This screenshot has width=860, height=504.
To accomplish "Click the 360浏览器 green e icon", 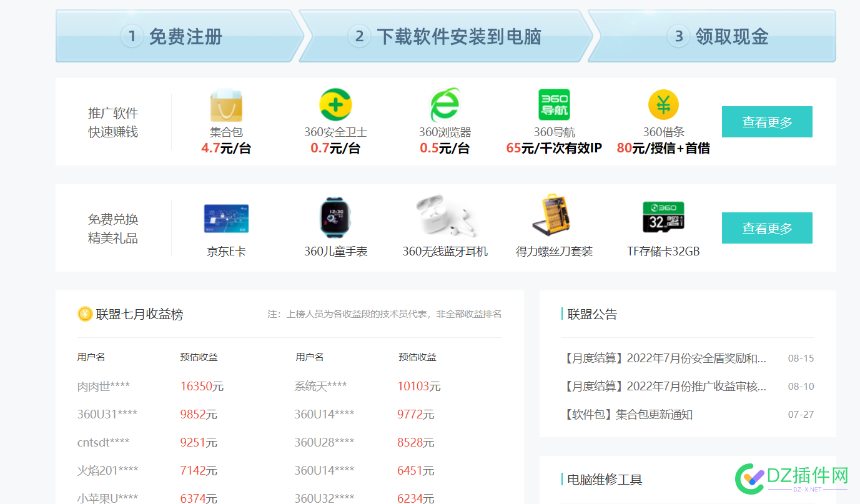I will coord(445,105).
